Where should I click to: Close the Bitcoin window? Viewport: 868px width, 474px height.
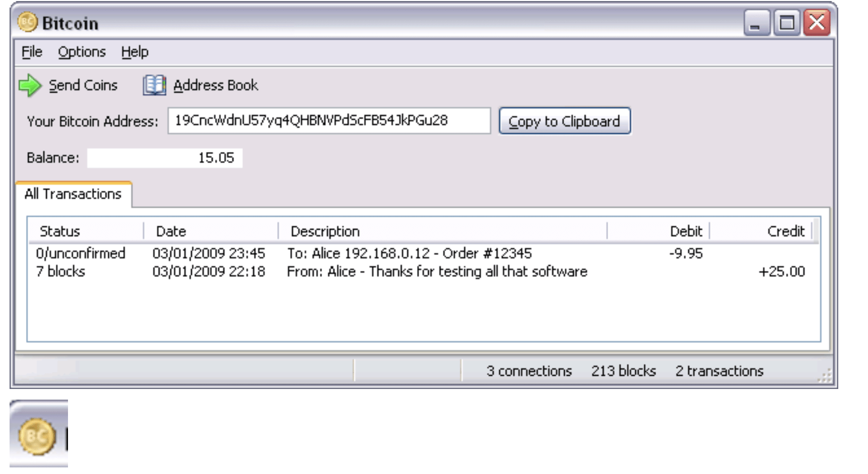point(817,23)
